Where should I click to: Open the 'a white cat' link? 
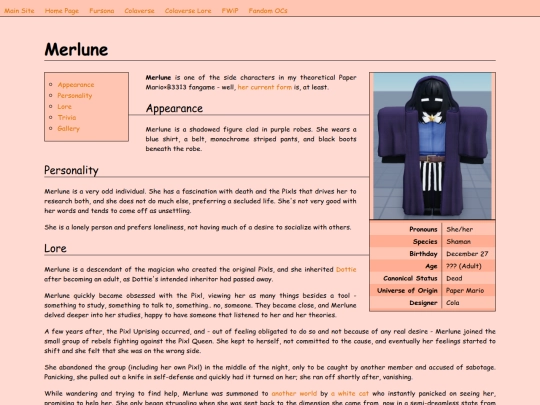point(349,393)
